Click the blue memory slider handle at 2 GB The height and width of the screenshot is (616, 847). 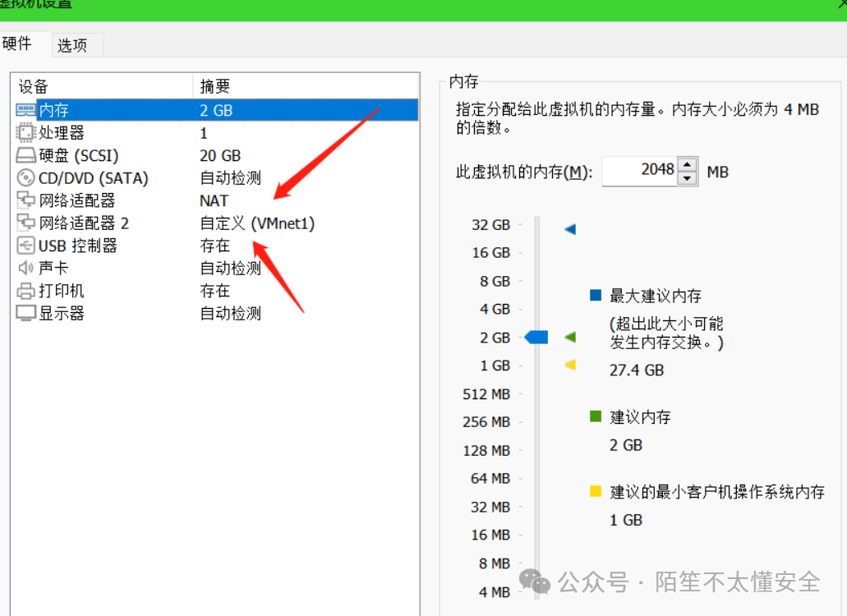[536, 337]
